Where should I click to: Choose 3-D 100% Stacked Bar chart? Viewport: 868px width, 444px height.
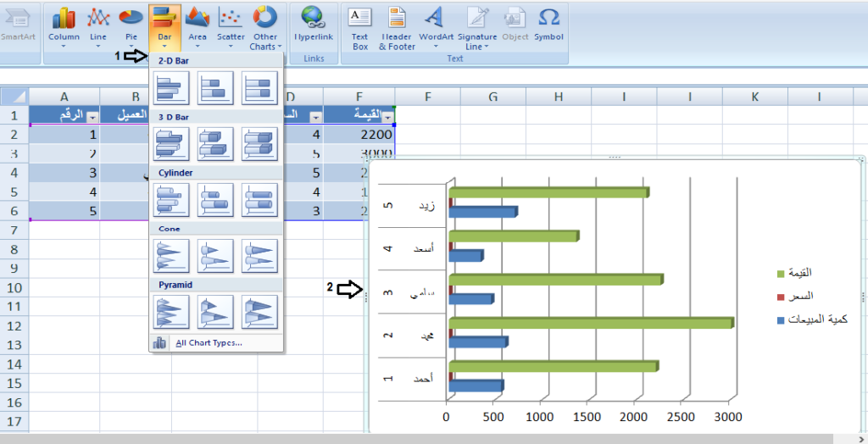tap(259, 144)
